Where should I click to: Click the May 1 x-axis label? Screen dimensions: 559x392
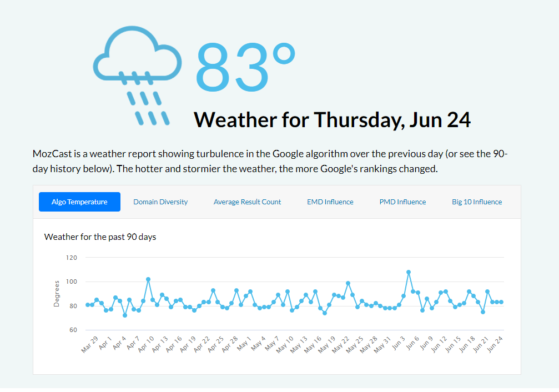244,343
